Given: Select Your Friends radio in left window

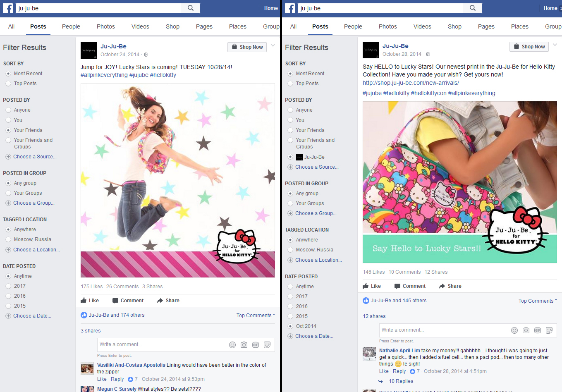Looking at the screenshot, I should (x=8, y=130).
